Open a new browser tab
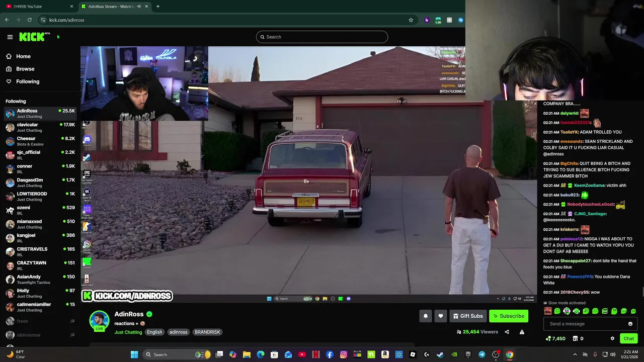Screen dimensions: 644x362 157,6
